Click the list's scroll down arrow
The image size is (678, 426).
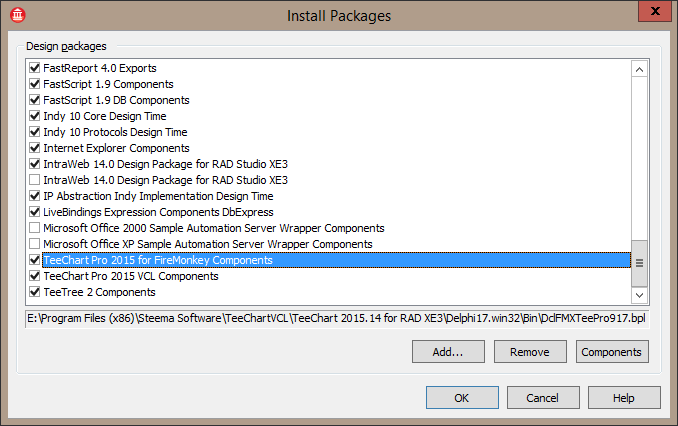639,295
